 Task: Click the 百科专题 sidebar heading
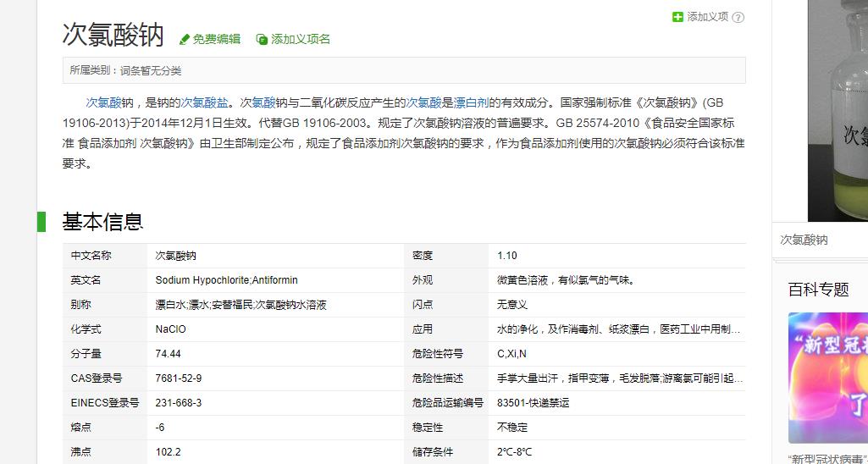(818, 290)
